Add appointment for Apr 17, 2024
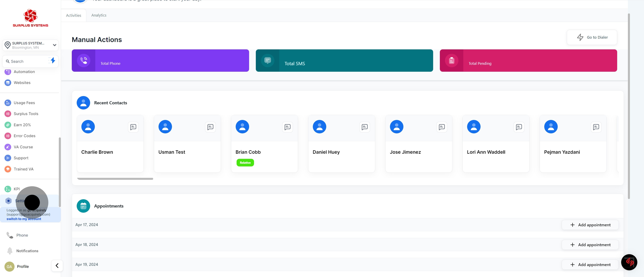The height and width of the screenshot is (277, 644). click(x=590, y=225)
